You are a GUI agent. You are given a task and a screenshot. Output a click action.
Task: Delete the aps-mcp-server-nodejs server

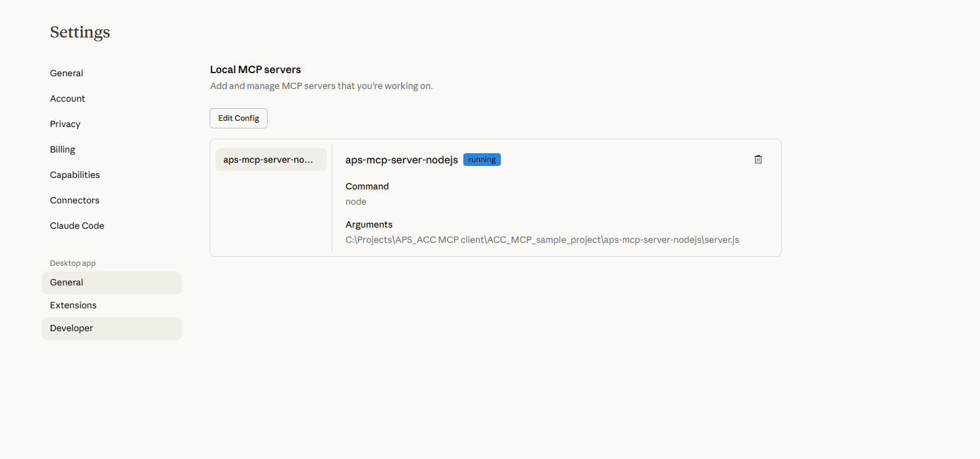pos(758,159)
